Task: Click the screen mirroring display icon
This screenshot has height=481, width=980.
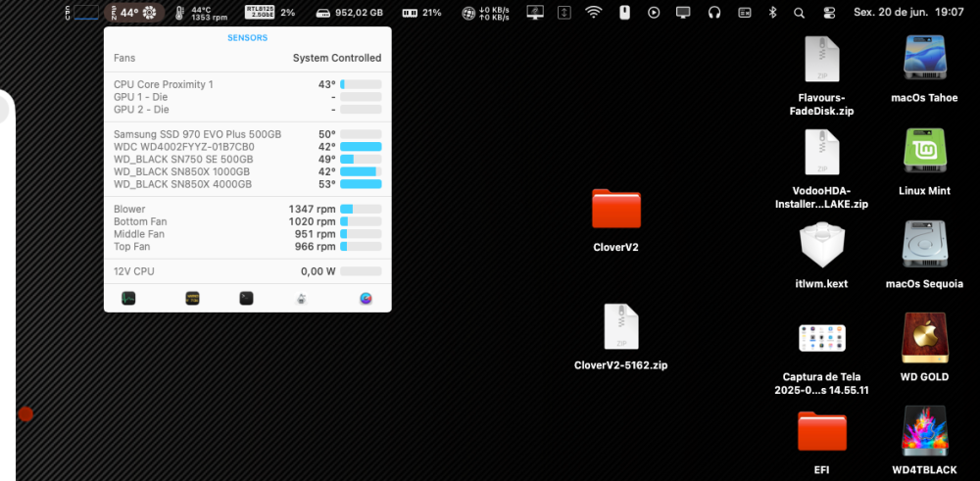Action: coord(684,13)
